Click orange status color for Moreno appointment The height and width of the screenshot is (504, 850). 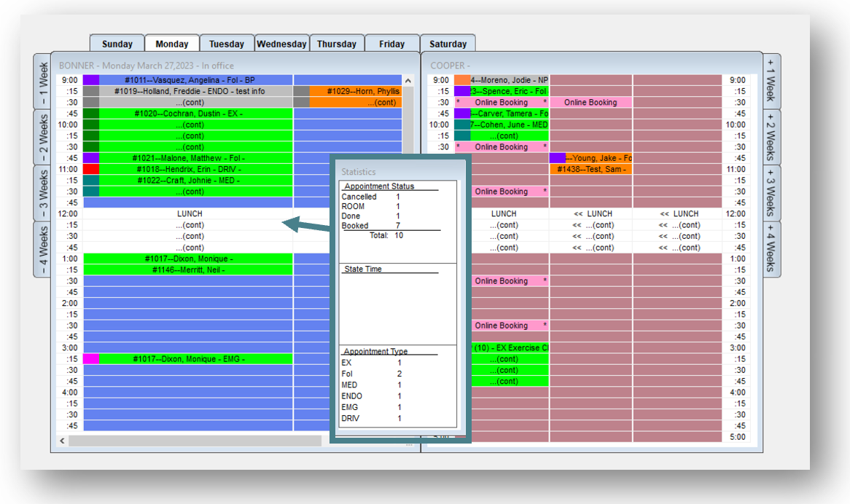click(x=462, y=80)
